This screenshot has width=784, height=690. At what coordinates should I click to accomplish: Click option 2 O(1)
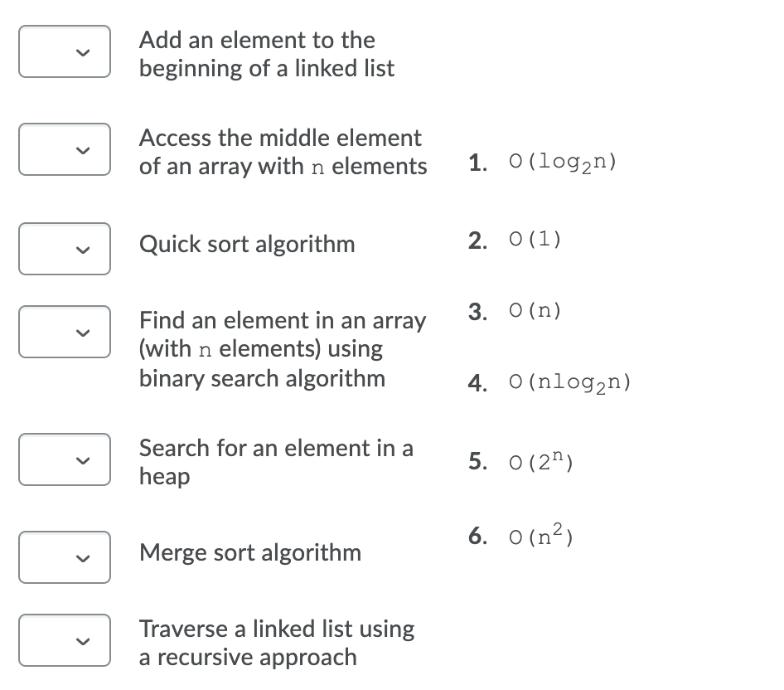(515, 240)
